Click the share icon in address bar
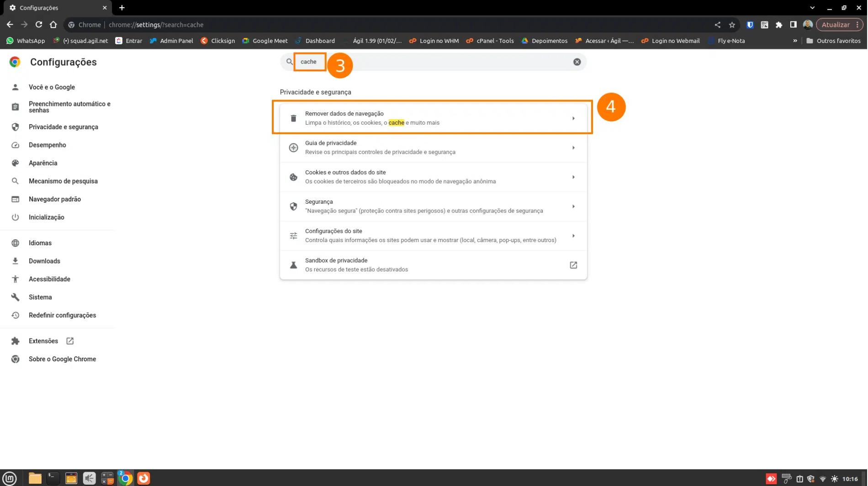Screen dimensions: 868x486 (718, 25)
